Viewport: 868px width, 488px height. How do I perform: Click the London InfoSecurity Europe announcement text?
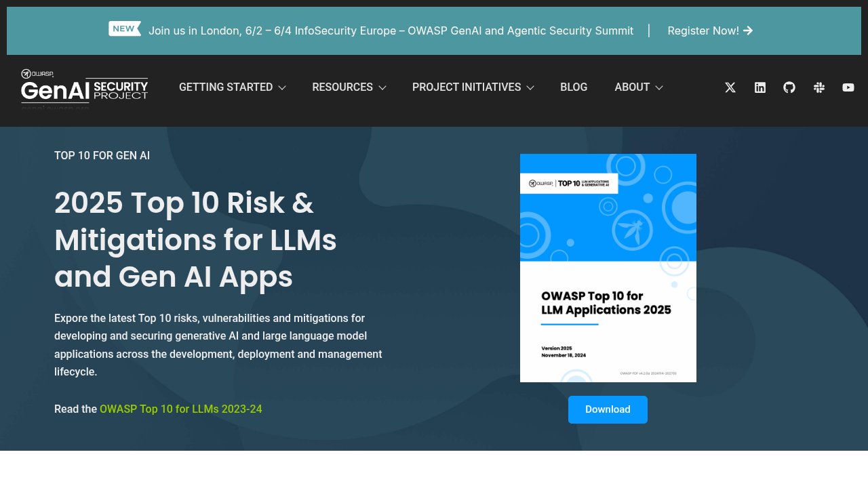[x=391, y=30]
